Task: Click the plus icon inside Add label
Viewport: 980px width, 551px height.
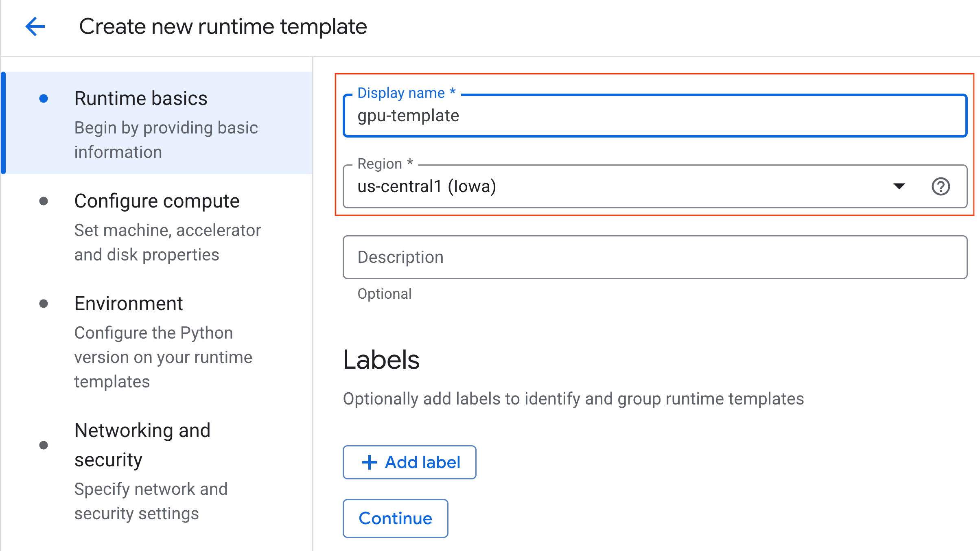Action: (x=370, y=462)
